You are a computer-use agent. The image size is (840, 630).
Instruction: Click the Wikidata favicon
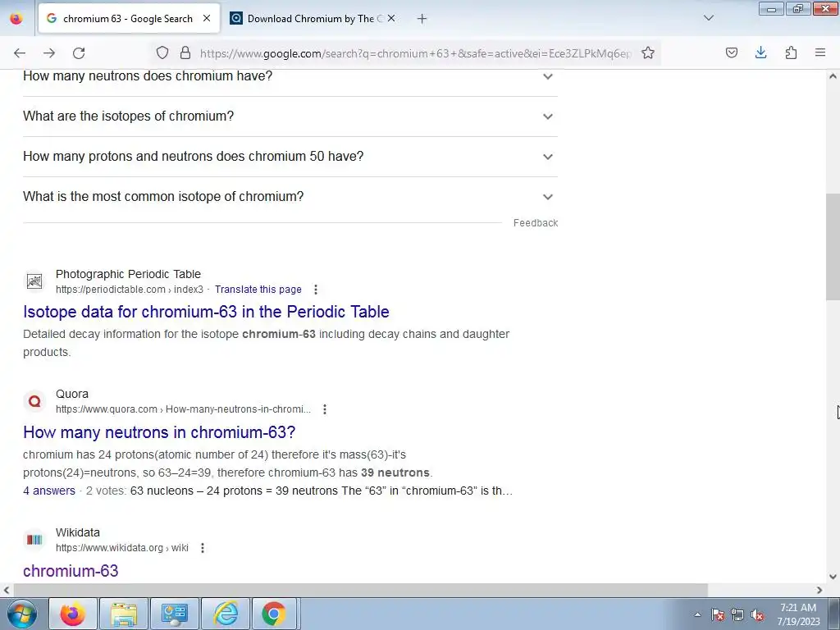(34, 540)
